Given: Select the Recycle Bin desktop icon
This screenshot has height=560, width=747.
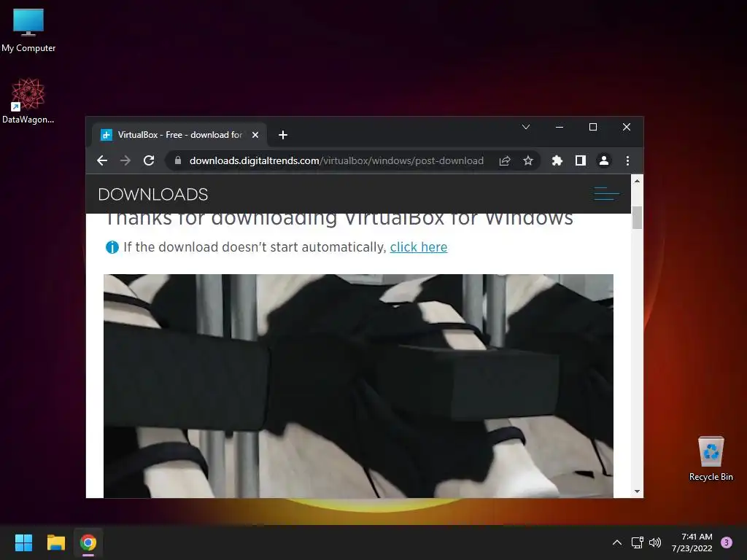Looking at the screenshot, I should [x=711, y=459].
